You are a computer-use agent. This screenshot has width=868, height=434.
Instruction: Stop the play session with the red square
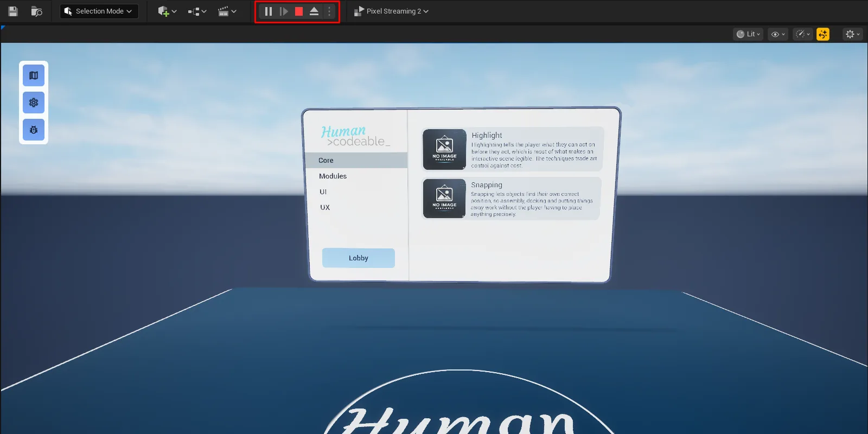[x=299, y=11]
